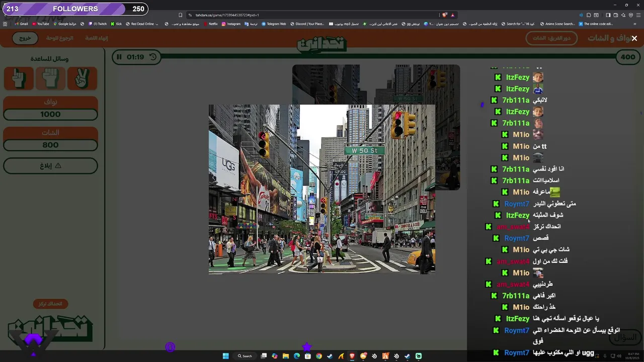Viewport: 644px width, 362px height.
Task: Click the اتحداك تركز orange tag
Action: tap(50, 304)
